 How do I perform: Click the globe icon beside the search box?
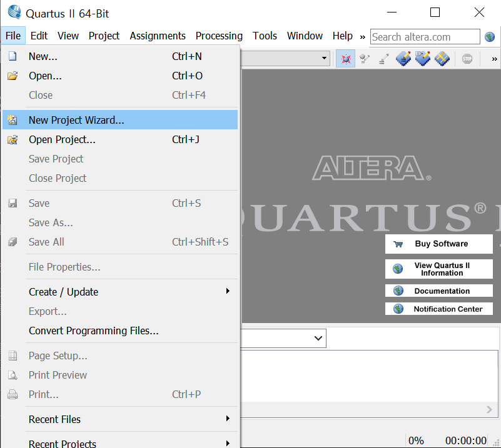pos(490,37)
